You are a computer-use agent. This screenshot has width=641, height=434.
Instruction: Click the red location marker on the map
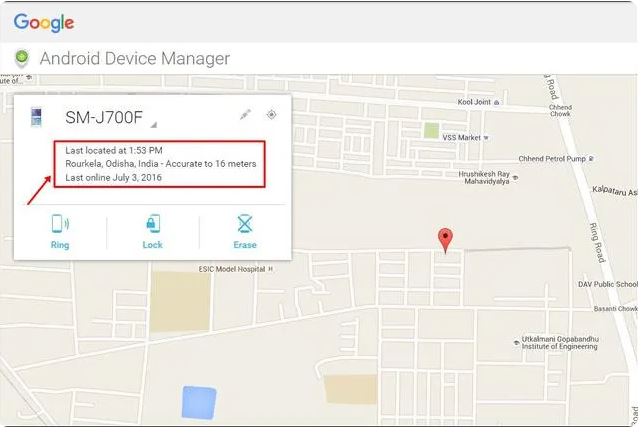coord(445,240)
